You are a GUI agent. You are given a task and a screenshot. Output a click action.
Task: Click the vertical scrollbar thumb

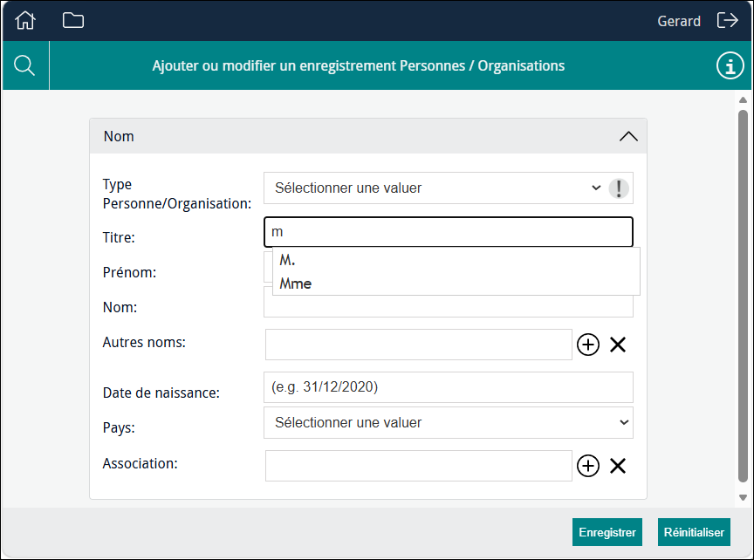pyautogui.click(x=743, y=296)
